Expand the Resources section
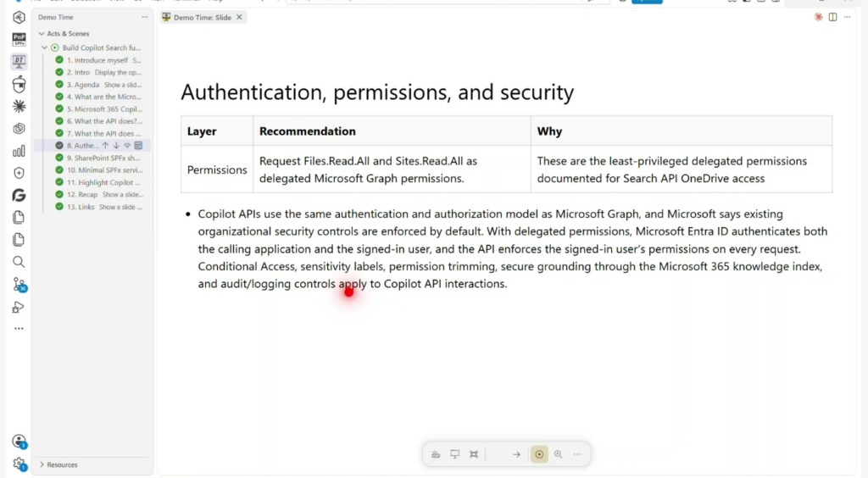Image resolution: width=868 pixels, height=478 pixels. [42, 464]
